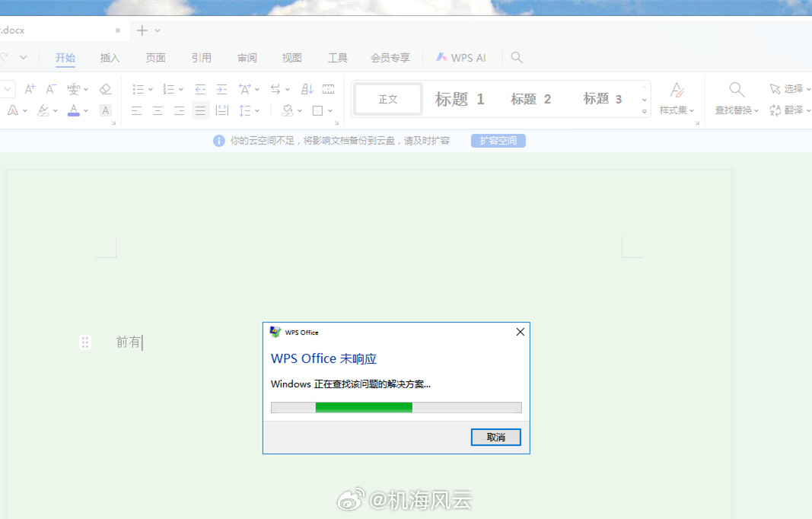
Task: Click the 翻译 translate tool
Action: (x=790, y=110)
